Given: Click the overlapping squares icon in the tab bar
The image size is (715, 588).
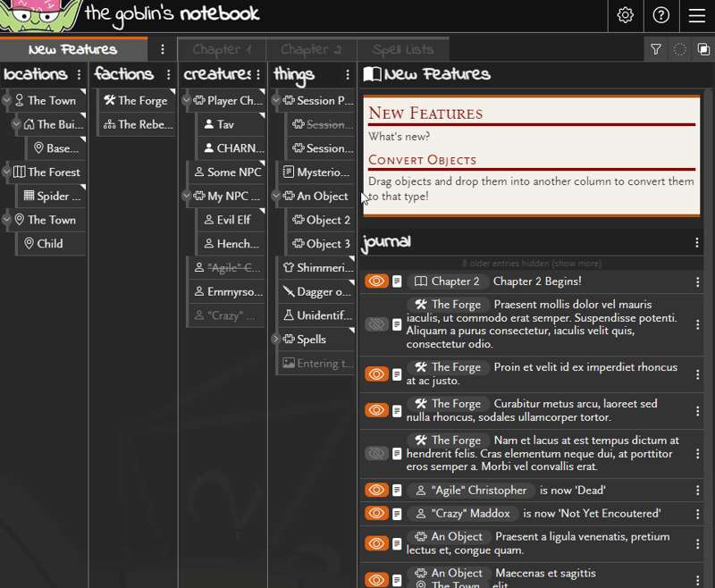Looking at the screenshot, I should tap(703, 49).
